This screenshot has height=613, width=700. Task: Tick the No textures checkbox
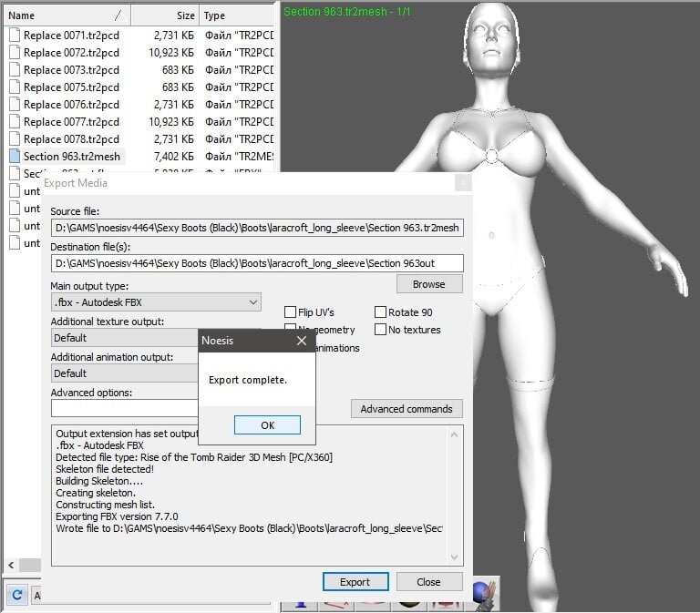(x=380, y=329)
